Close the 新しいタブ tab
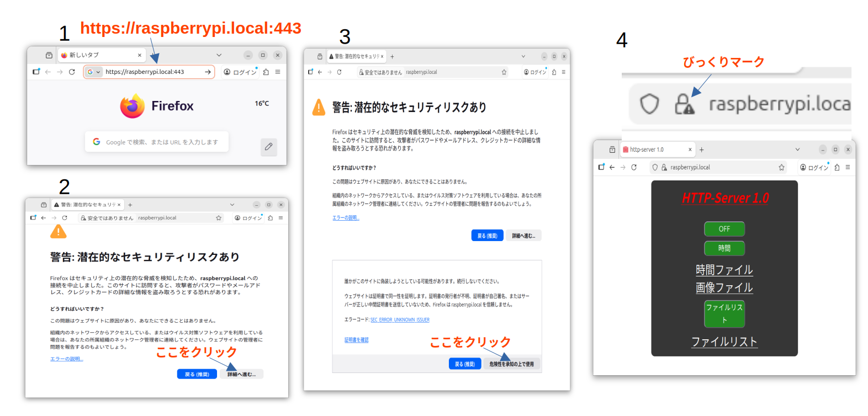Screen dimensions: 868x416 click(x=140, y=55)
